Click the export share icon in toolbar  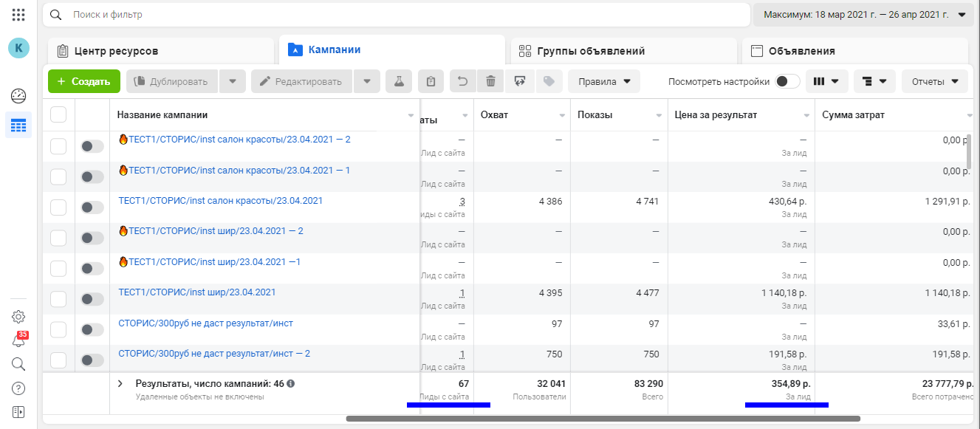520,81
